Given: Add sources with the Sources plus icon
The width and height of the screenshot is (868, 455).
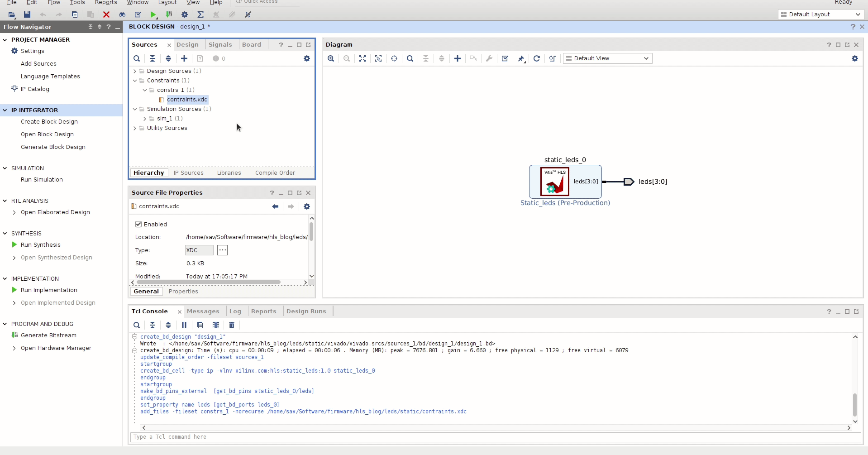Looking at the screenshot, I should pos(184,58).
